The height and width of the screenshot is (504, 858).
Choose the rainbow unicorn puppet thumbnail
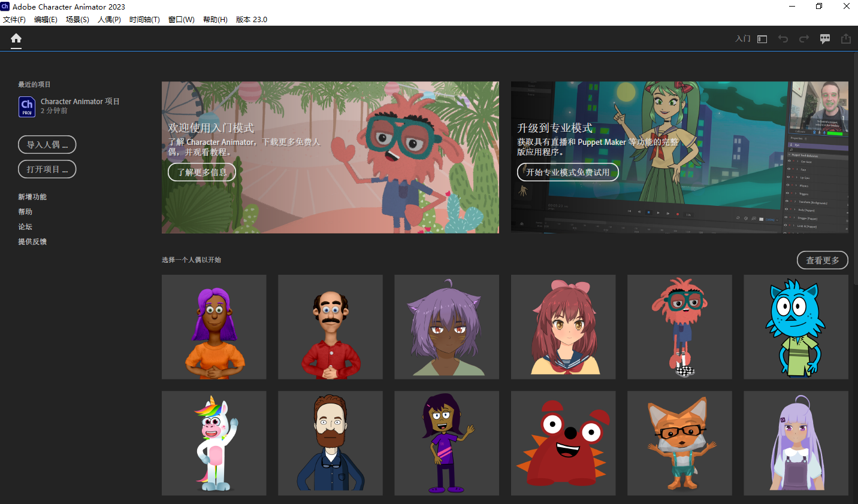click(x=214, y=443)
